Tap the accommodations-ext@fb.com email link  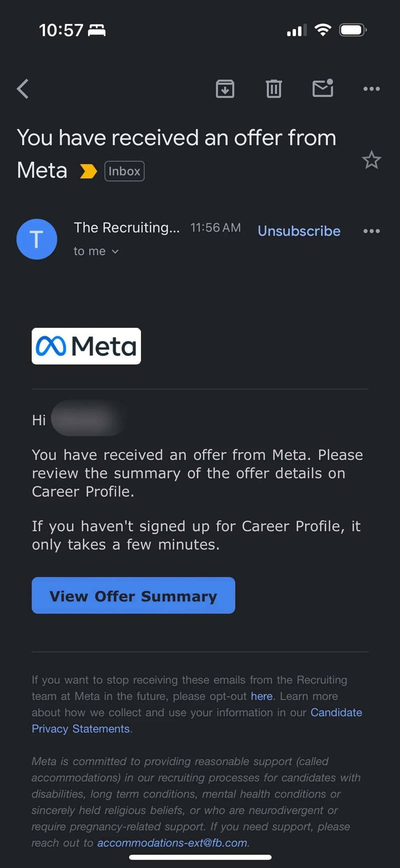pyautogui.click(x=172, y=843)
